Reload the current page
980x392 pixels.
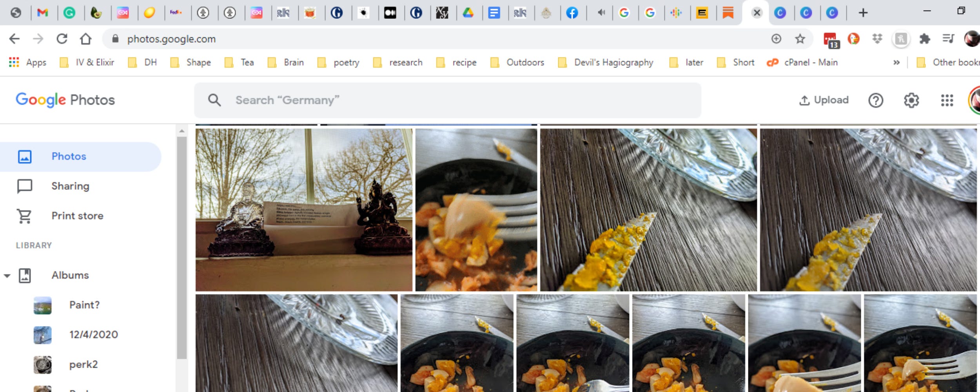click(x=62, y=39)
